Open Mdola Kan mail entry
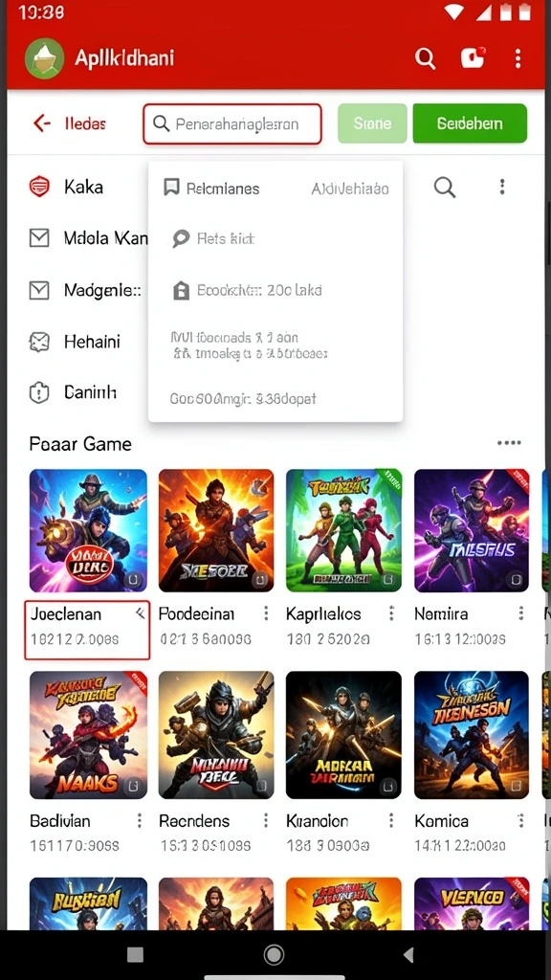The image size is (551, 980). click(105, 238)
